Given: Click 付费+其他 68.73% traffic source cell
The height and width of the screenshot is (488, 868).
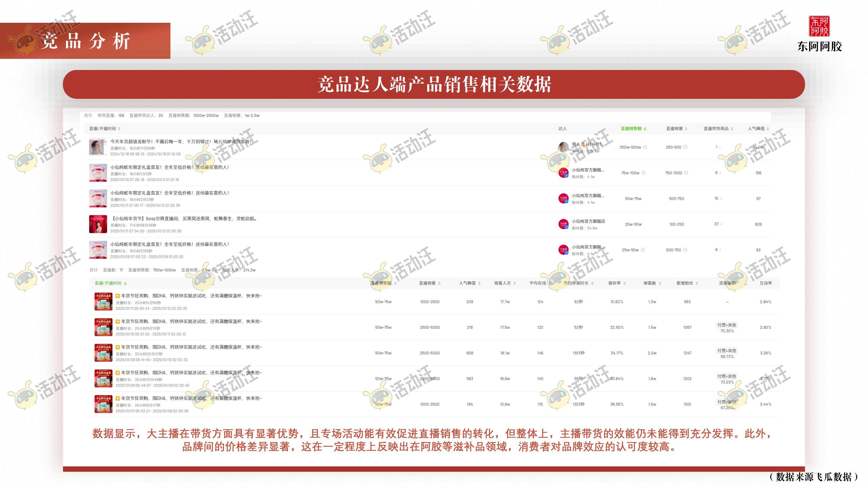Looking at the screenshot, I should (x=727, y=354).
